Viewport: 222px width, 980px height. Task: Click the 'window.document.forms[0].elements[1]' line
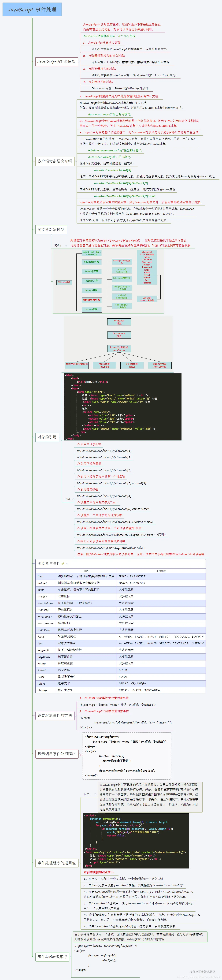tap(104, 451)
